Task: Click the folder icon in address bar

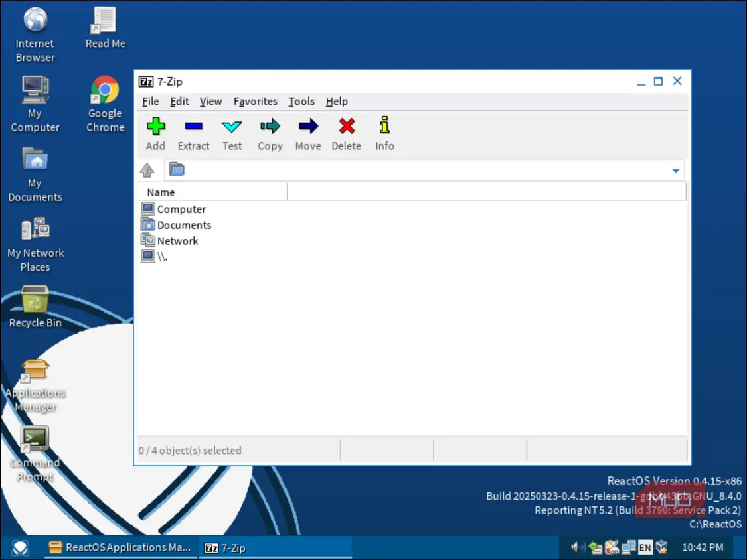Action: click(x=177, y=169)
